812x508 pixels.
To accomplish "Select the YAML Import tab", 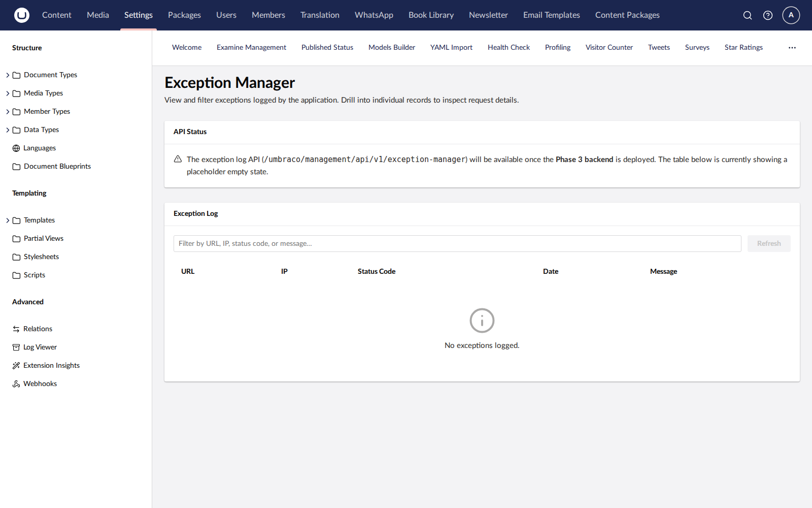I will 451,48.
